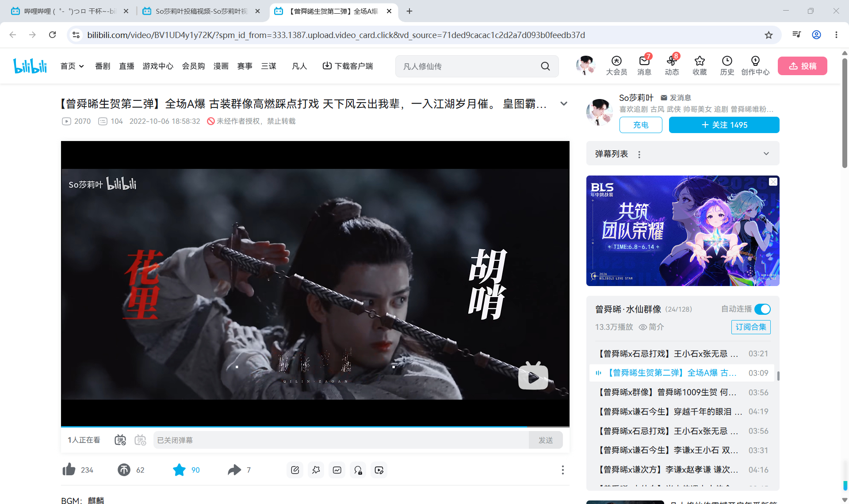Viewport: 849px width, 504px height.
Task: Click 下载客户端 link
Action: [x=348, y=66]
